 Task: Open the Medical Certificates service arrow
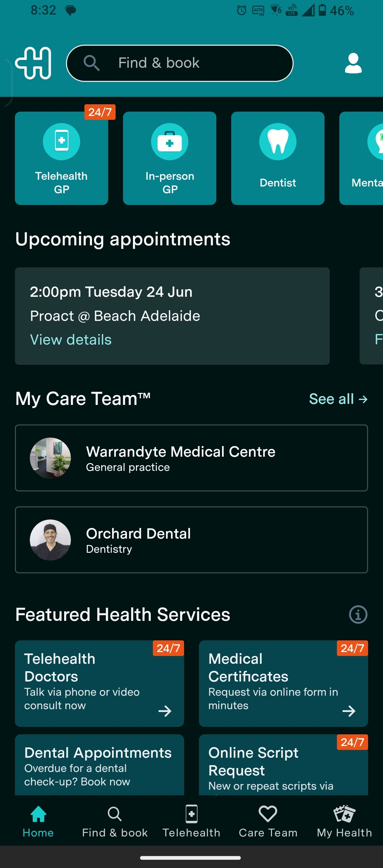coord(349,711)
